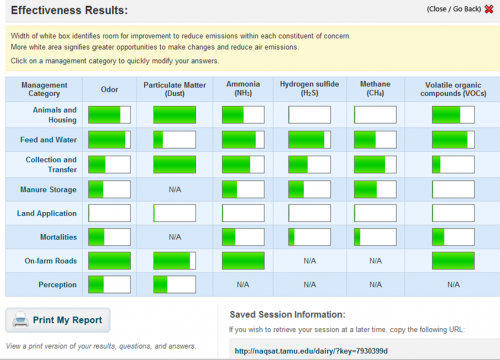Click the Saved Session Information heading

pos(287,315)
